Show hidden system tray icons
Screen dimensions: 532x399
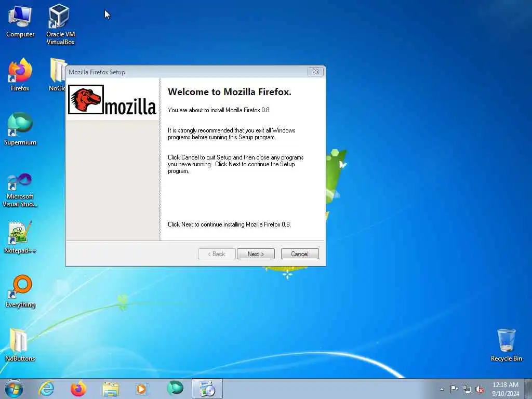pyautogui.click(x=442, y=389)
